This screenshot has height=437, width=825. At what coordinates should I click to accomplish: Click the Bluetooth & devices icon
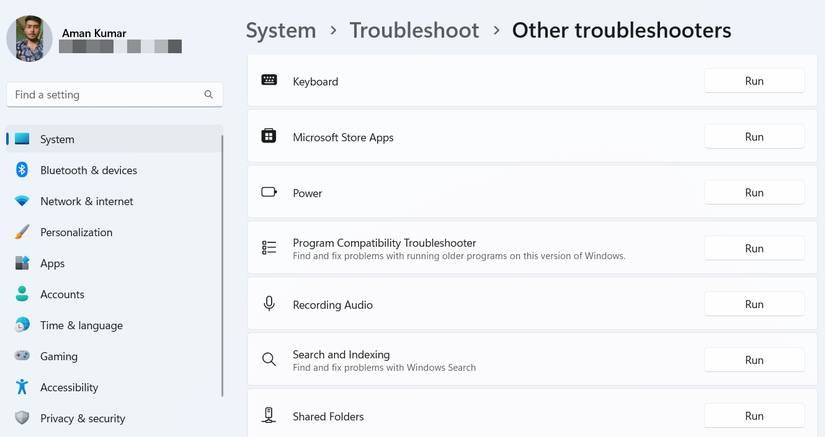[22, 170]
